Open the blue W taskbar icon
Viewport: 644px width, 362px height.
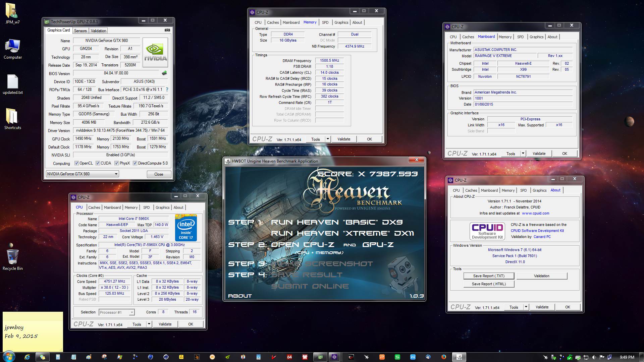pyautogui.click(x=413, y=357)
